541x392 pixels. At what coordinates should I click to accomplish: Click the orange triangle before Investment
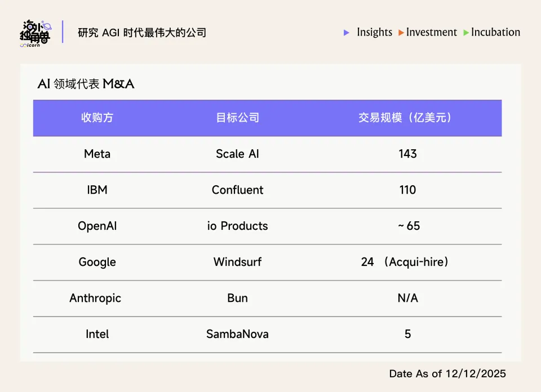401,33
